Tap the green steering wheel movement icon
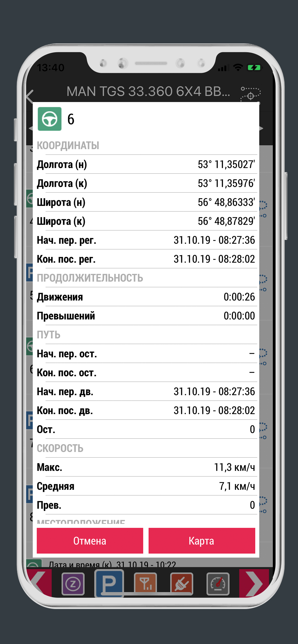 pos(50,119)
